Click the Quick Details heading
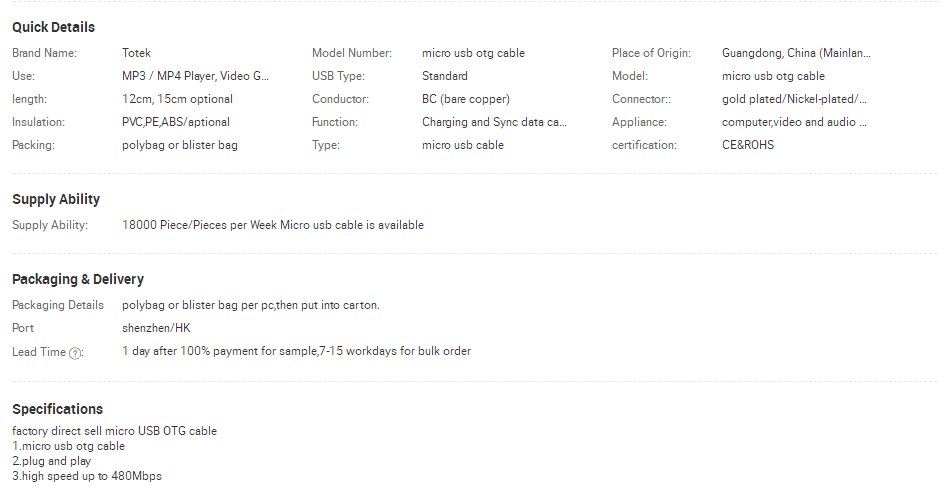Viewport: 952px width, 501px height. tap(53, 27)
